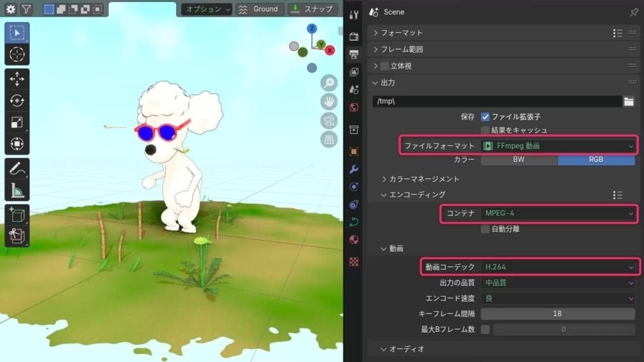Click the /tmp\ output path field
This screenshot has width=644, height=362.
pyautogui.click(x=497, y=101)
